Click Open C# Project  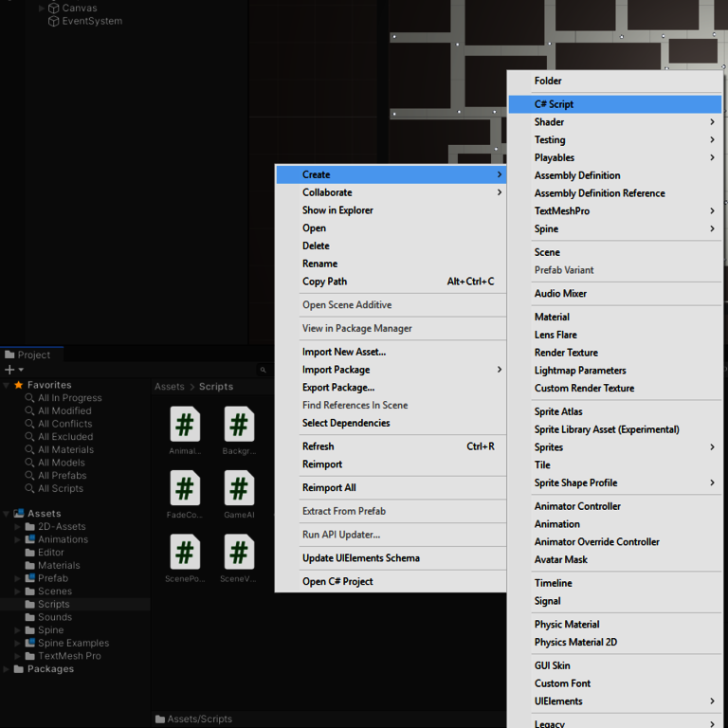tap(391, 581)
